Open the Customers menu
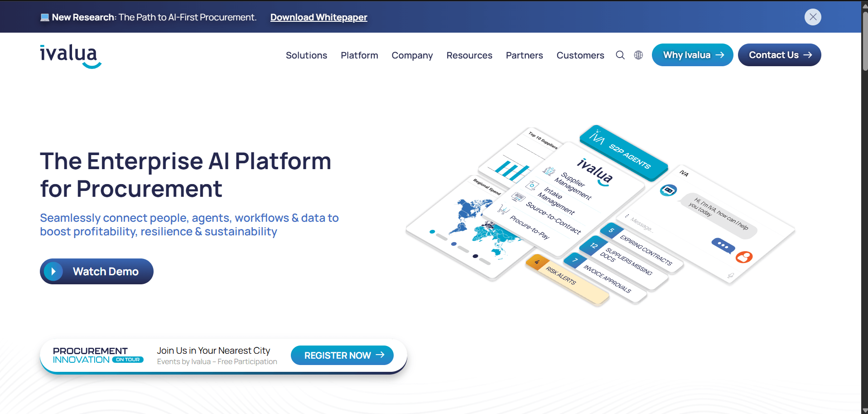The width and height of the screenshot is (868, 414). point(580,55)
